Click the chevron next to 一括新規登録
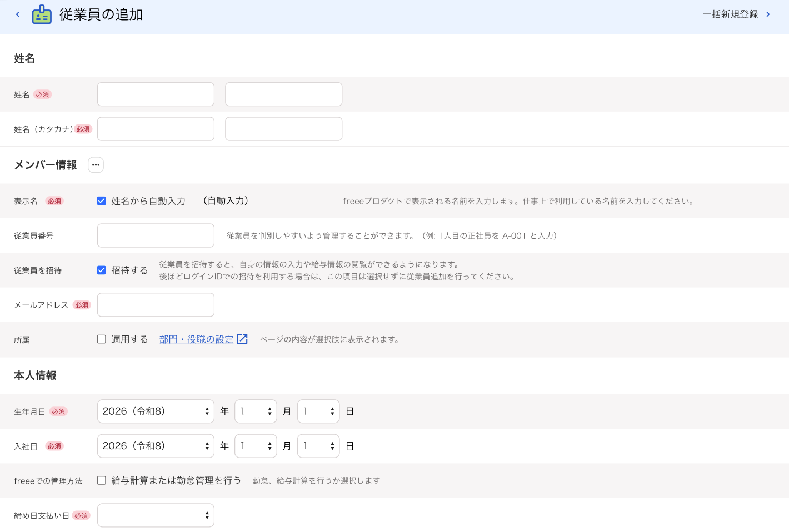 (768, 14)
